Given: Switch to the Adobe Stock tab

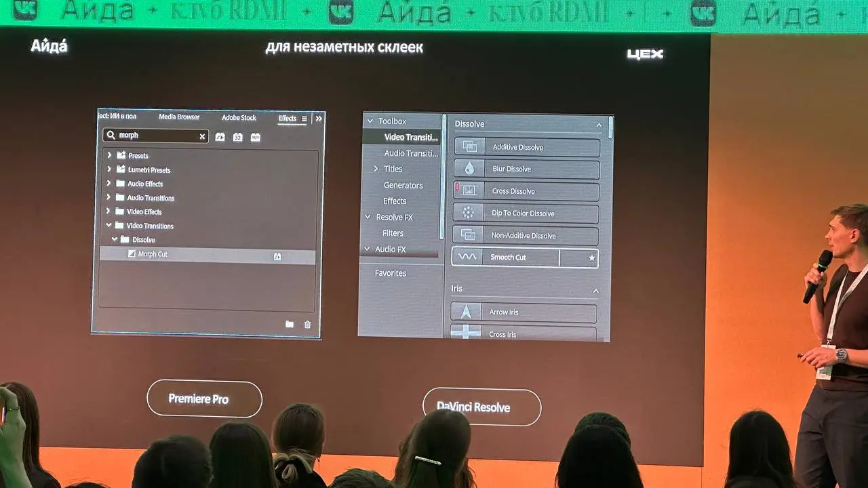Looking at the screenshot, I should tap(239, 117).
